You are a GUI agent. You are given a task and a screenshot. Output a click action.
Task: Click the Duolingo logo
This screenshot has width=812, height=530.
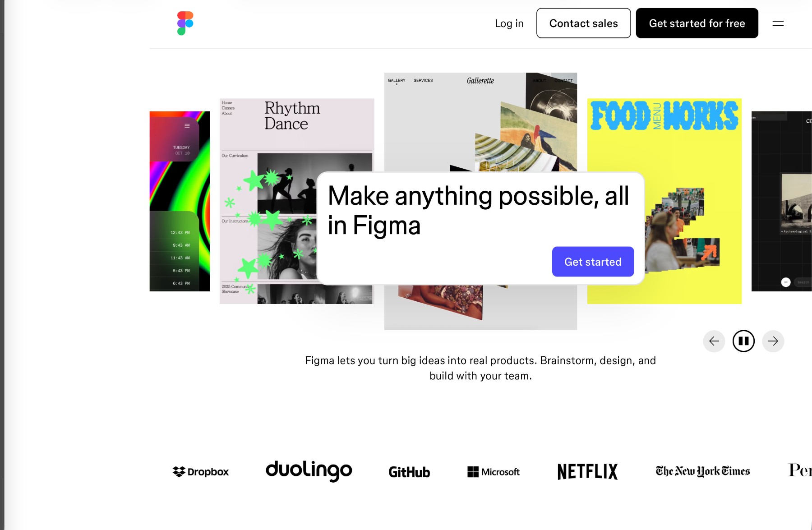click(309, 471)
